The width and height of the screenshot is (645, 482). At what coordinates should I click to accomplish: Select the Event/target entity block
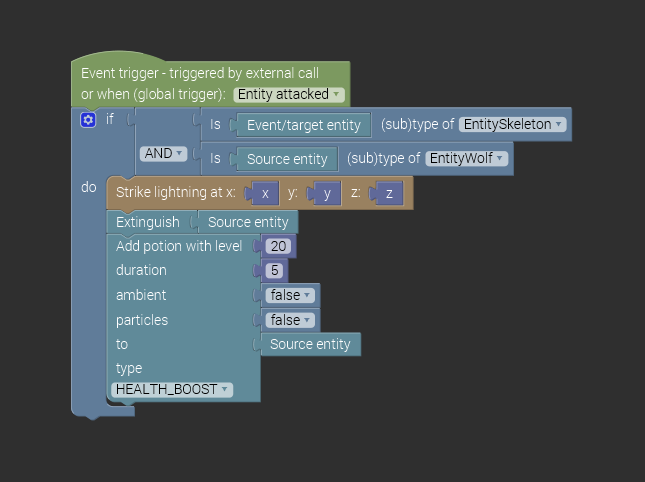click(x=304, y=125)
